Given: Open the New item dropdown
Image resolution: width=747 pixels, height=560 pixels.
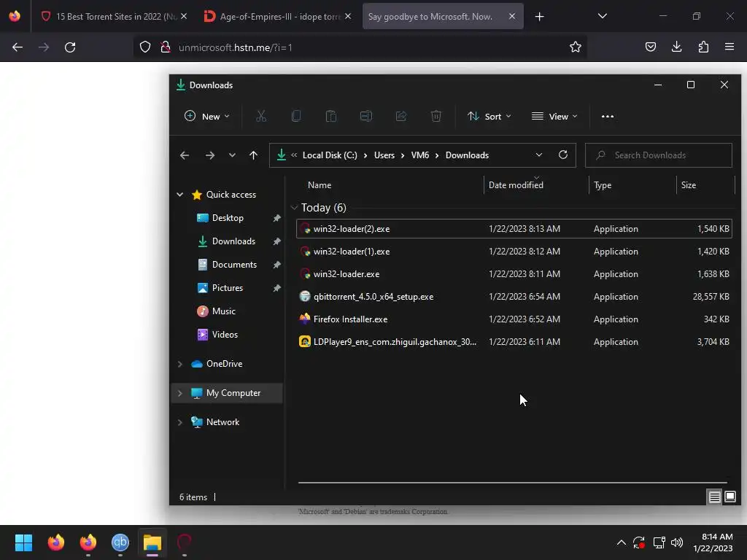Looking at the screenshot, I should (207, 116).
